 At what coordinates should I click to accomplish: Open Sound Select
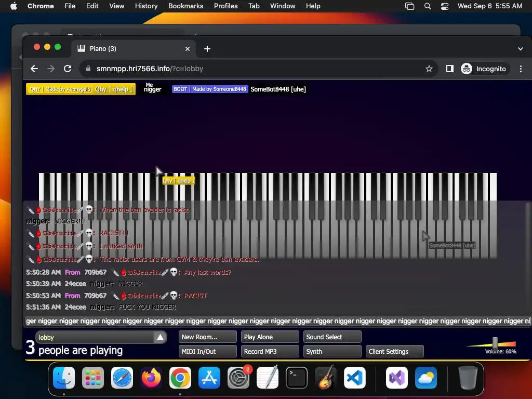(x=332, y=337)
